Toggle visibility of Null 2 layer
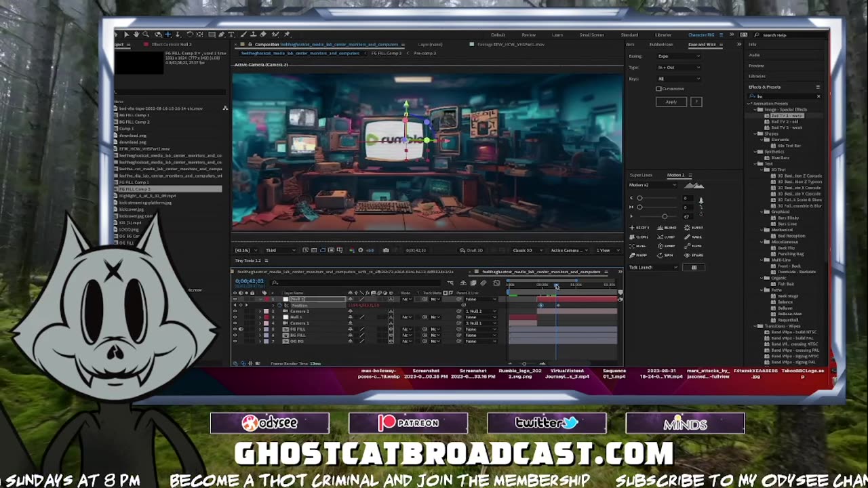The height and width of the screenshot is (488, 868). tap(235, 299)
